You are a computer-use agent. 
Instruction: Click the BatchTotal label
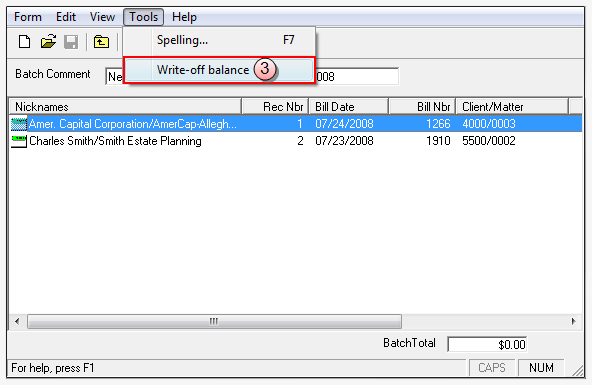[x=409, y=343]
